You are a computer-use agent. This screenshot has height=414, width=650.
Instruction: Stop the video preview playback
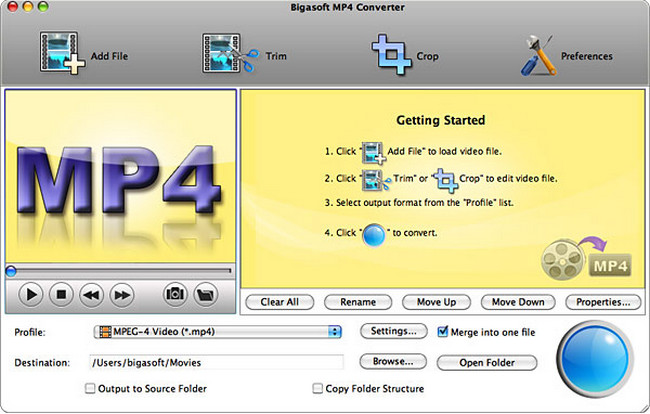coord(61,295)
